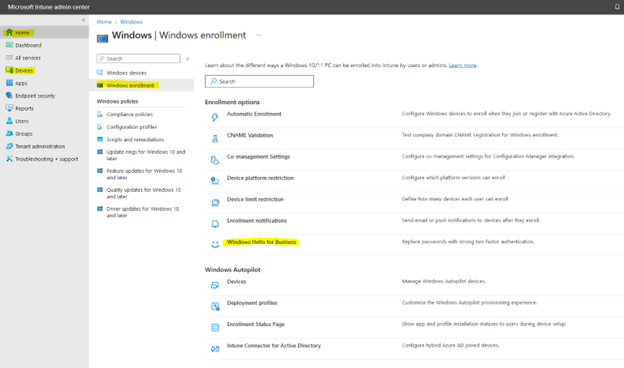The width and height of the screenshot is (624, 368).
Task: Open Devices under Windows Autopilot
Action: click(x=236, y=282)
